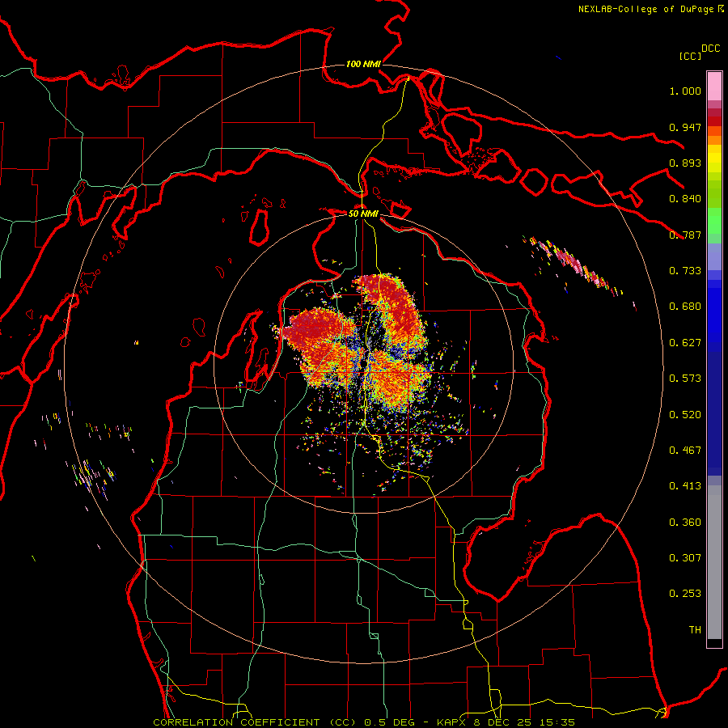Click the pink echo streak northeast of radar

pyautogui.click(x=574, y=265)
